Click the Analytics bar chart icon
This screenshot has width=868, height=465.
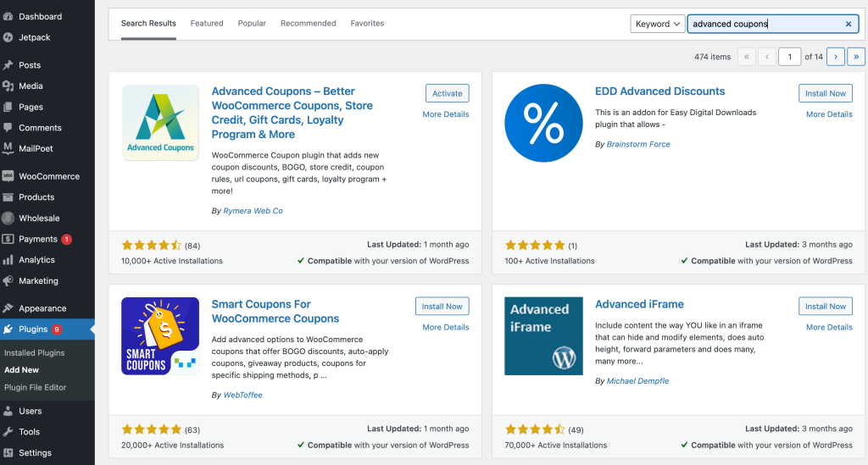8,260
